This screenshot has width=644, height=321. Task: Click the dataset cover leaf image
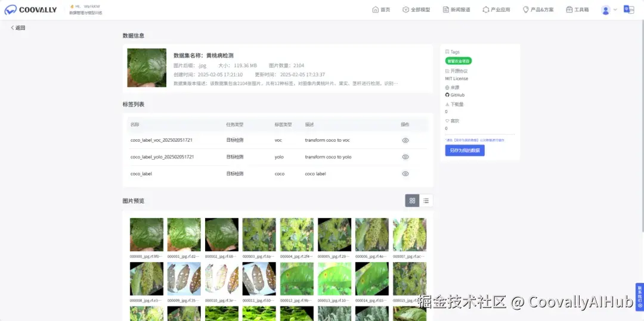[147, 68]
